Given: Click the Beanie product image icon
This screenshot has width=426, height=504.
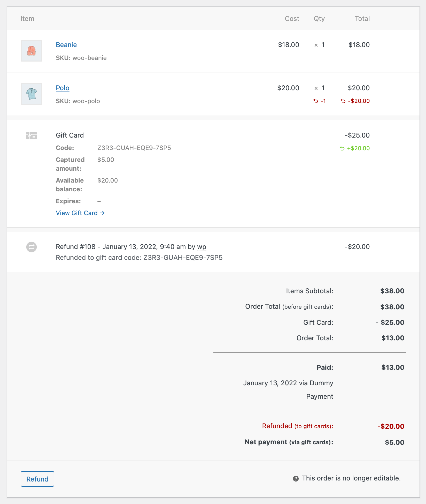Looking at the screenshot, I should pyautogui.click(x=31, y=51).
